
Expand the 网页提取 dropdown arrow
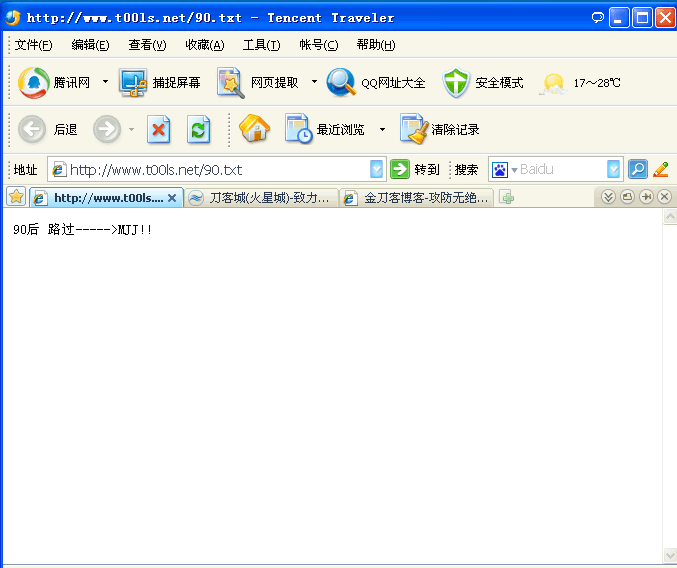(314, 82)
